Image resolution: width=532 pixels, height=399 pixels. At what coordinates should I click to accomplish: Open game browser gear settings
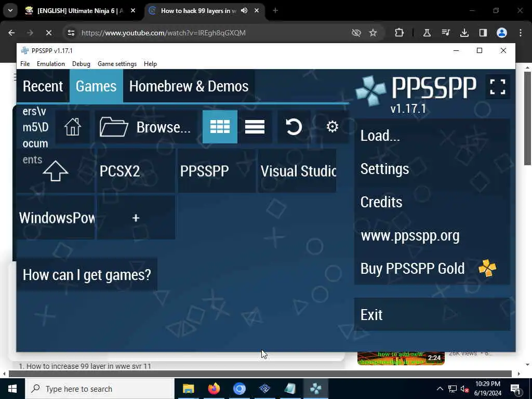pyautogui.click(x=332, y=127)
